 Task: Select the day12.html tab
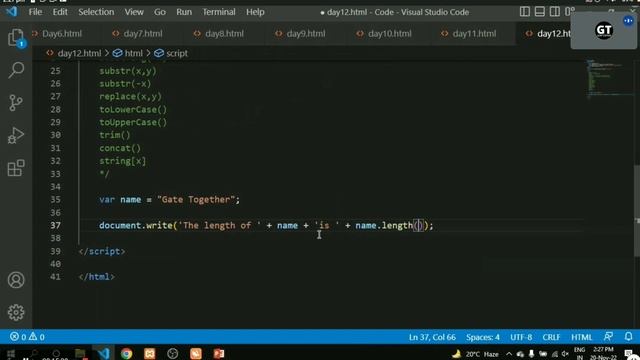click(548, 33)
